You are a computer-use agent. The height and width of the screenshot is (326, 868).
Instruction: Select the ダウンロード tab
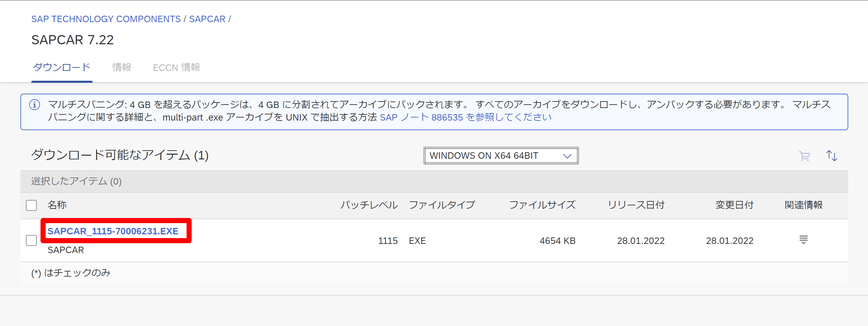pyautogui.click(x=62, y=67)
